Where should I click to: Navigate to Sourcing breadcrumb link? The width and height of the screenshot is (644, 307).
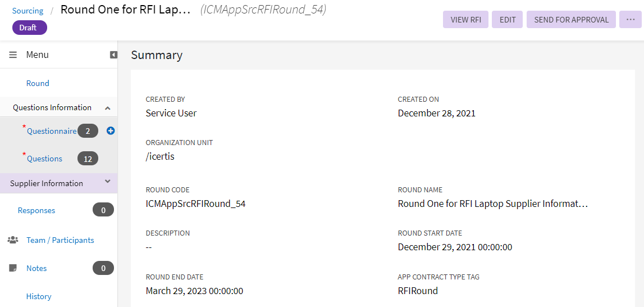click(x=28, y=11)
